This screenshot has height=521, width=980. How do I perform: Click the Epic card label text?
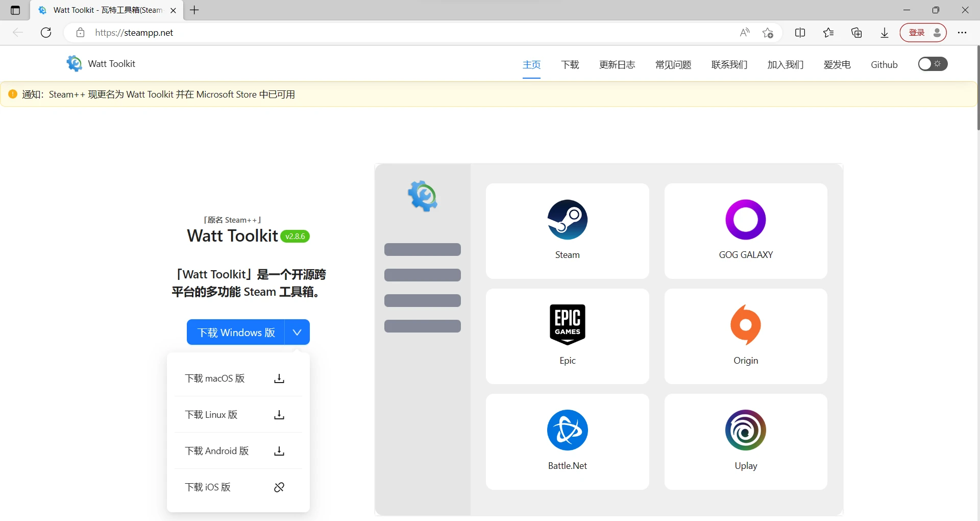point(567,361)
